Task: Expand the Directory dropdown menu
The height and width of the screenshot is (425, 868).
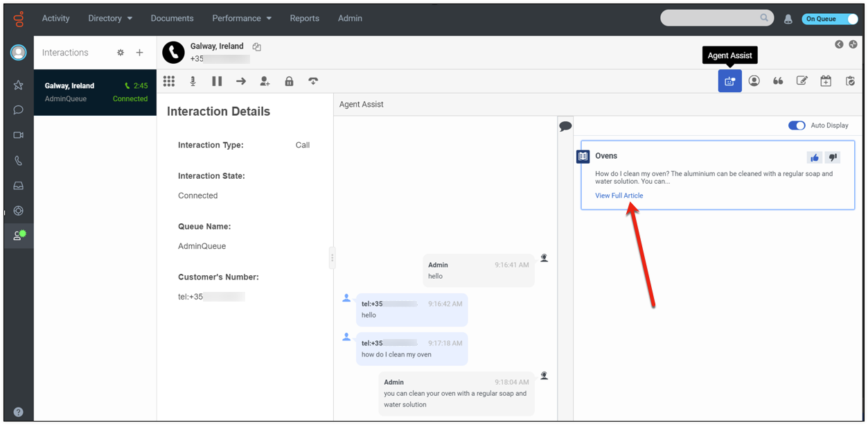Action: click(110, 18)
